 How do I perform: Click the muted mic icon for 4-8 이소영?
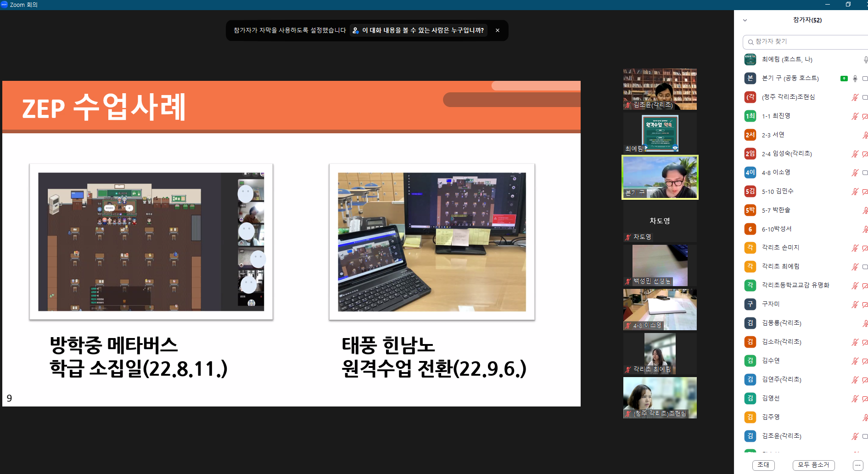tap(855, 173)
